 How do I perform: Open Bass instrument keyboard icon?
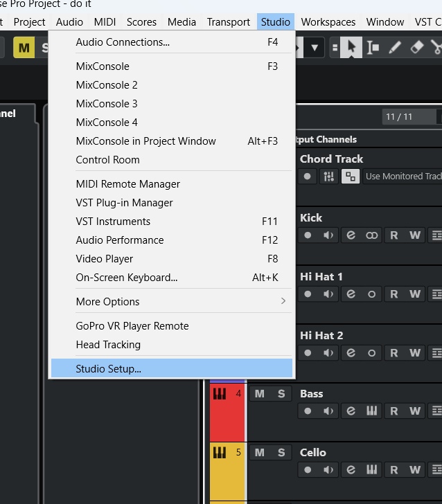371,411
